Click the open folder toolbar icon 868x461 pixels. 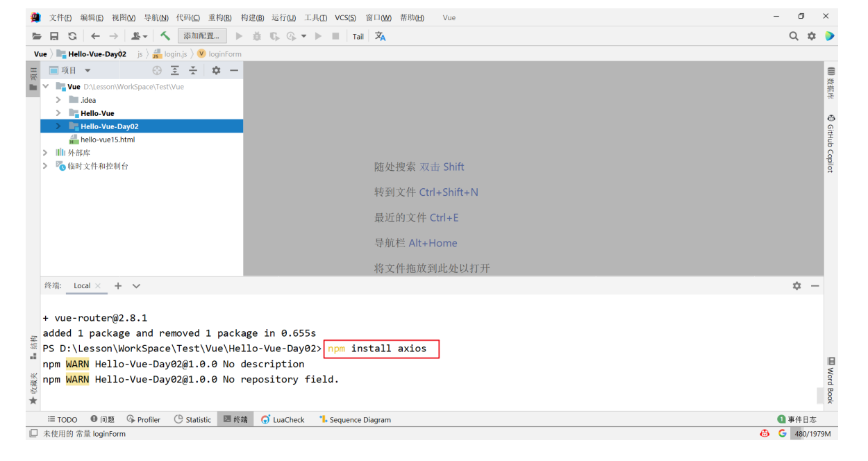[x=37, y=36]
